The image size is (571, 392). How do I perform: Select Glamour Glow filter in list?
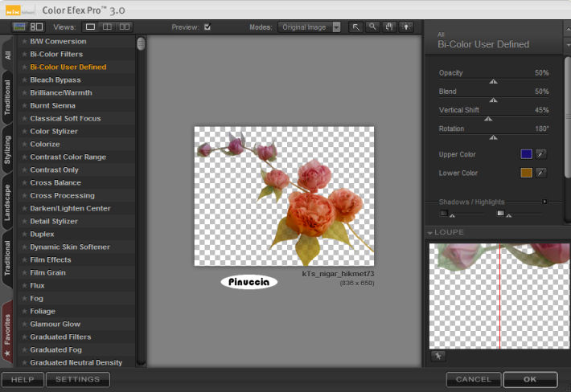55,324
